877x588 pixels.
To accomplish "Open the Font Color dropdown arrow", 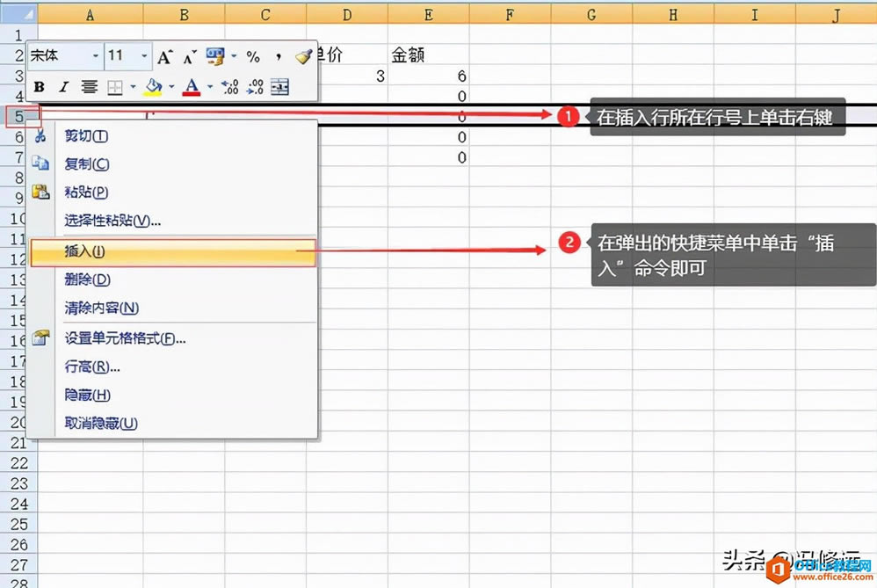I will tap(208, 88).
